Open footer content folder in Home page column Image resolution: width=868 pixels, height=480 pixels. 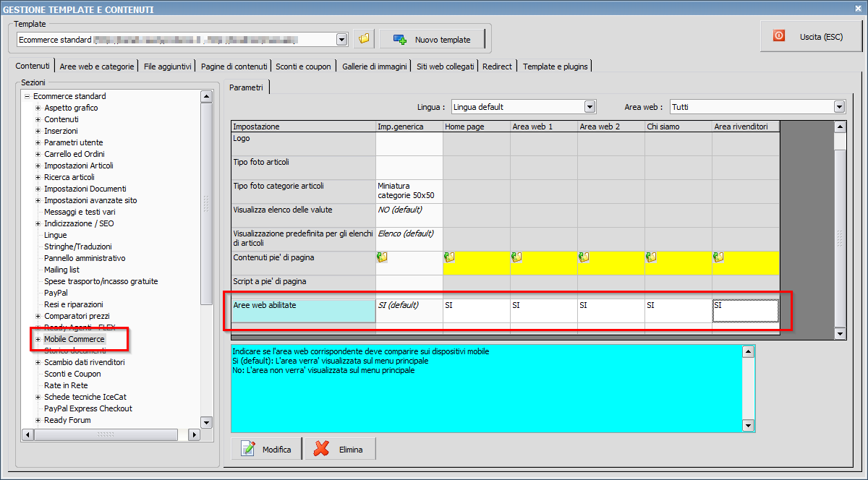449,257
